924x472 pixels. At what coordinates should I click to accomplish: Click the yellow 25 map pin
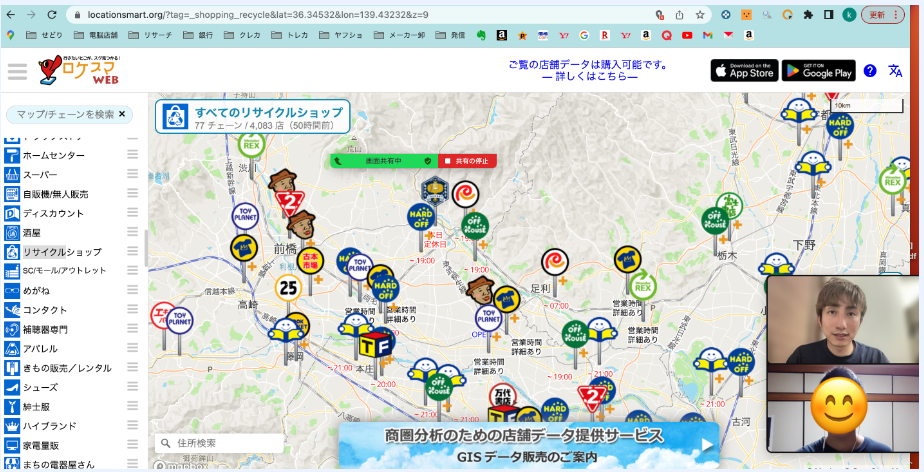pos(288,288)
